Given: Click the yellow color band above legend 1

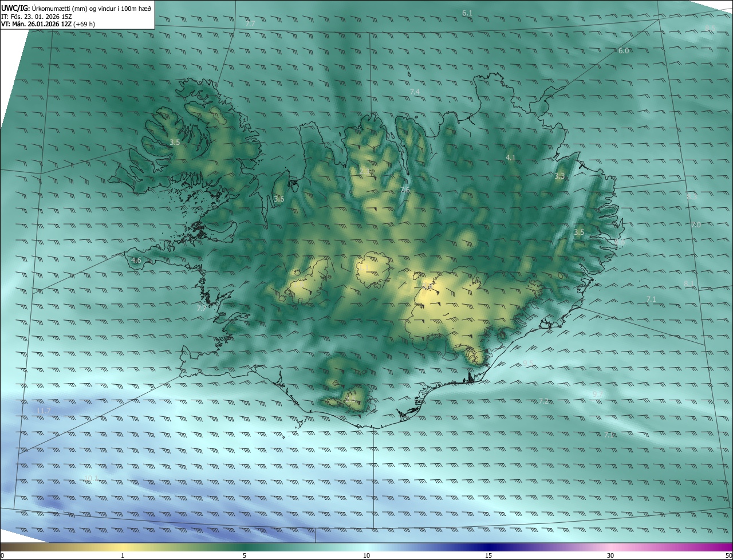Looking at the screenshot, I should (x=123, y=546).
